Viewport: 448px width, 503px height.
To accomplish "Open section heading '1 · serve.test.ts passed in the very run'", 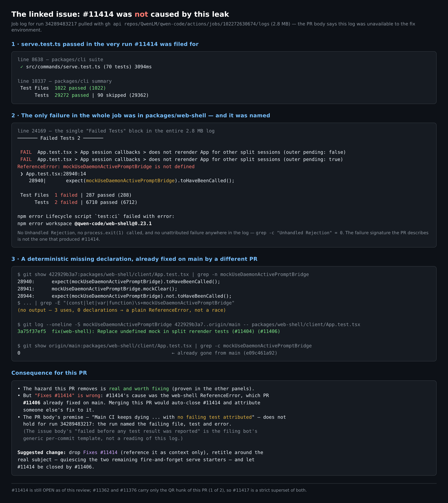I will (105, 44).
